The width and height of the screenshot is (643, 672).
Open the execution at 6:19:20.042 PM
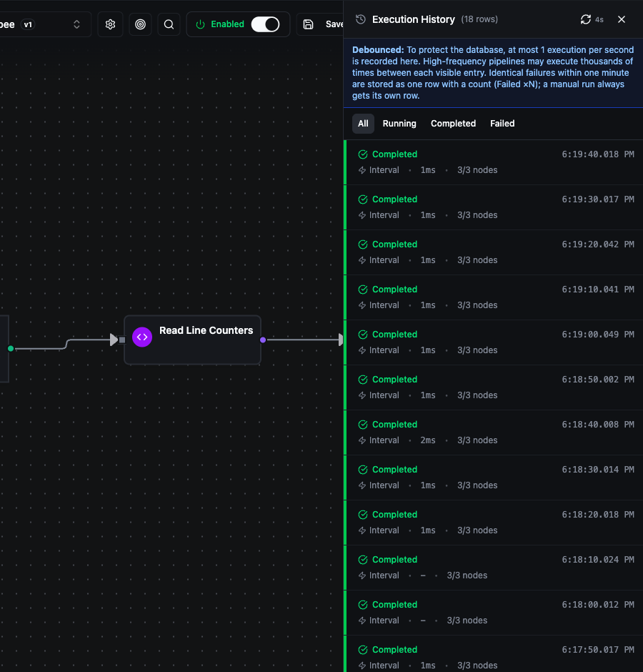(494, 252)
